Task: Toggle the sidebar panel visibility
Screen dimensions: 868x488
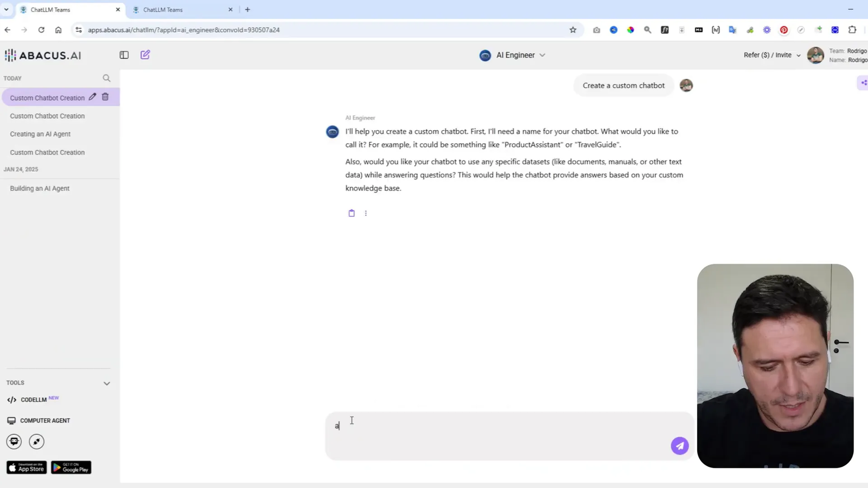Action: coord(124,55)
